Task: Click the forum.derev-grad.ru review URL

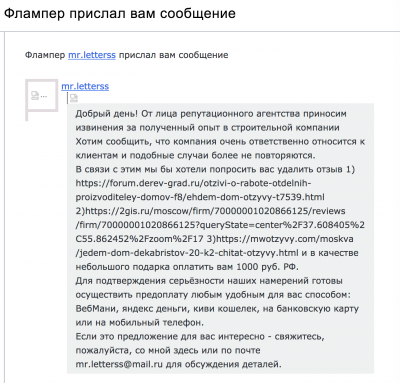Action: pyautogui.click(x=200, y=190)
